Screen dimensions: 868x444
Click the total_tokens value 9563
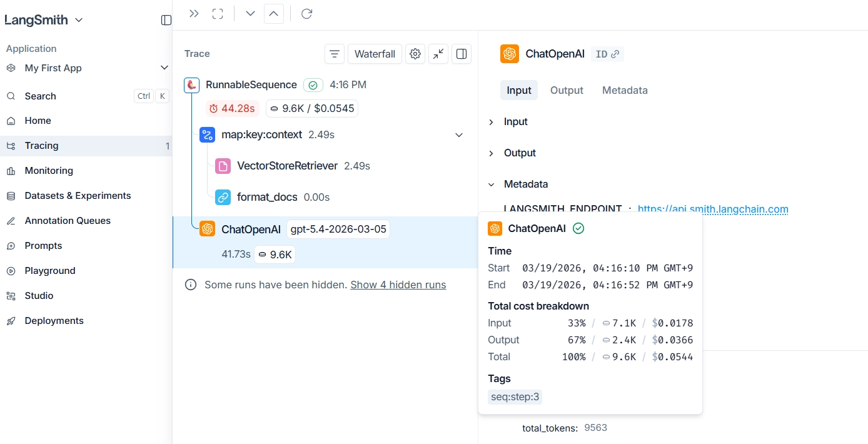(596, 428)
